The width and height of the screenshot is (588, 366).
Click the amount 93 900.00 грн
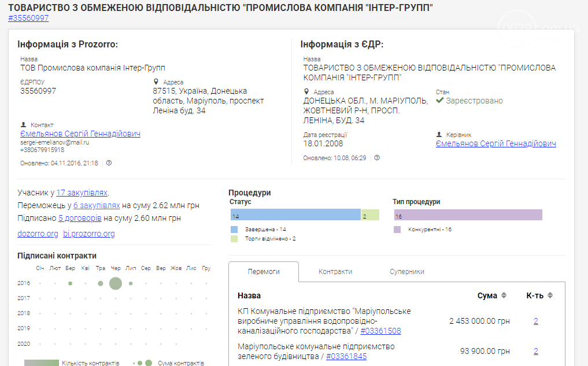pyautogui.click(x=485, y=352)
